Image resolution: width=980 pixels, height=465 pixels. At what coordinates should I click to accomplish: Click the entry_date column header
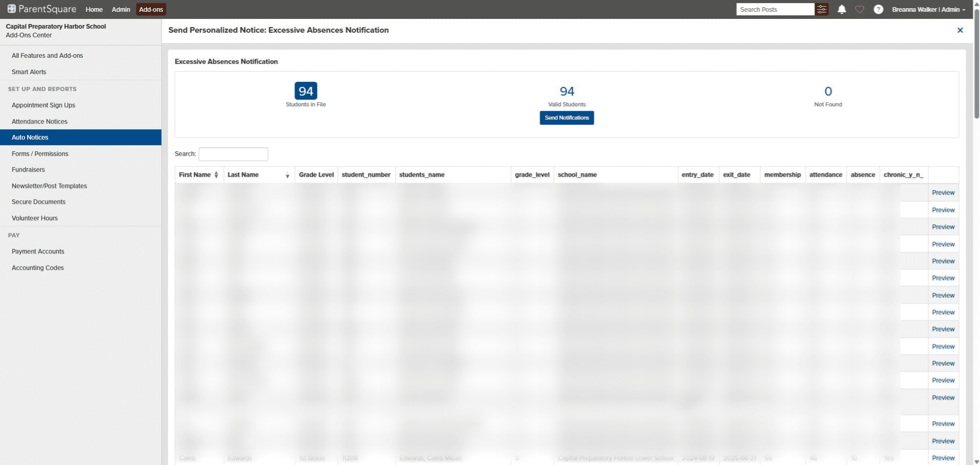(x=698, y=175)
